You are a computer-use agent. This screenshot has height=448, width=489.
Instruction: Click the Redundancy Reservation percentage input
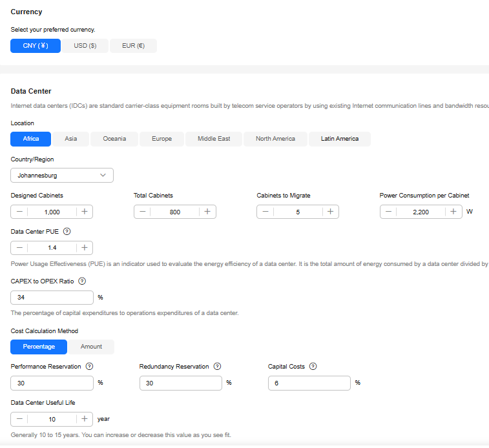[x=181, y=383]
